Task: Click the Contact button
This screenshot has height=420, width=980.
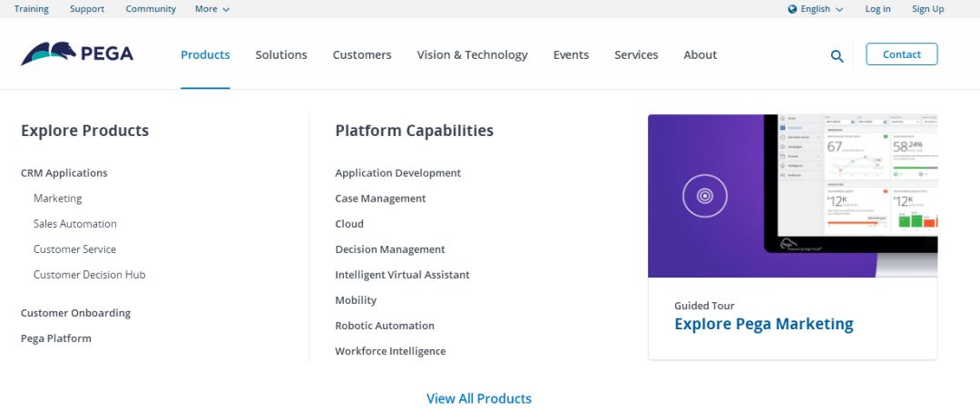Action: click(x=901, y=54)
